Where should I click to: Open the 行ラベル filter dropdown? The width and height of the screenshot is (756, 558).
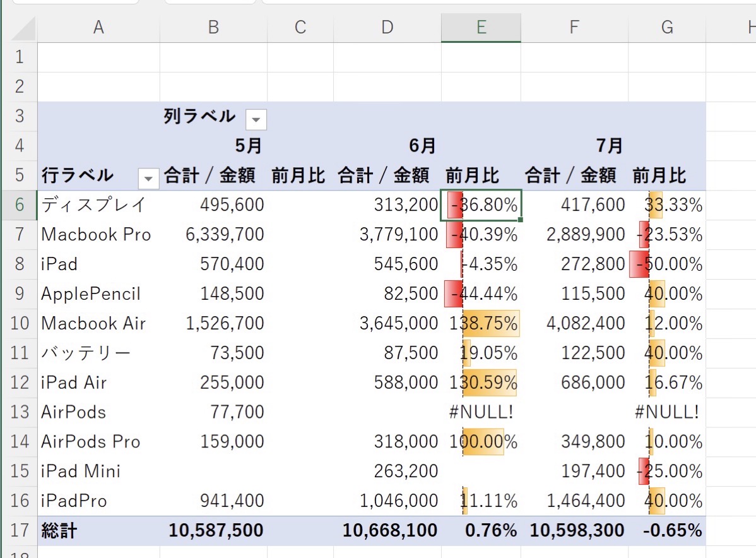click(x=148, y=179)
